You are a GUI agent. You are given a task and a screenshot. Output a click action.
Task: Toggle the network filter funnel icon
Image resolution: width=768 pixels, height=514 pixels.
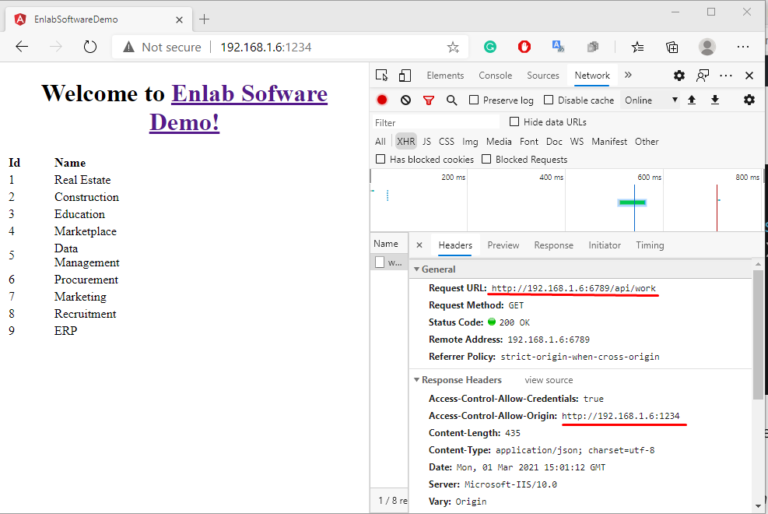[429, 100]
